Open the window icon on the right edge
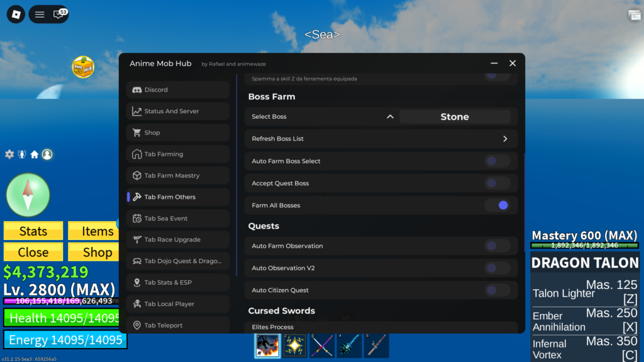Image resolution: width=644 pixels, height=362 pixels. [x=634, y=16]
